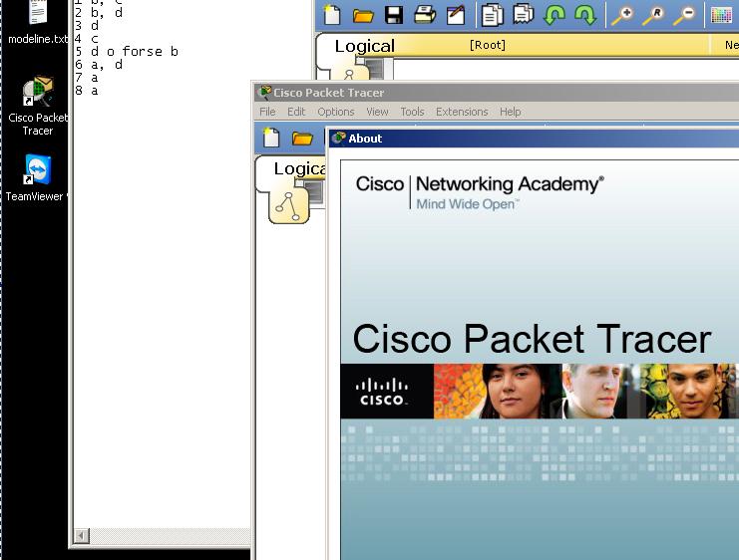Click line '8 a' in text editor
Screen dimensions: 739x560
[x=86, y=91]
